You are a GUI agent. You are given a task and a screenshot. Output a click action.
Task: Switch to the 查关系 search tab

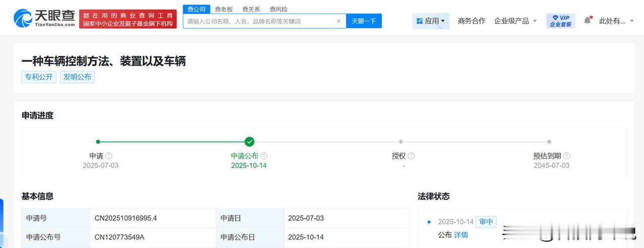click(x=251, y=9)
